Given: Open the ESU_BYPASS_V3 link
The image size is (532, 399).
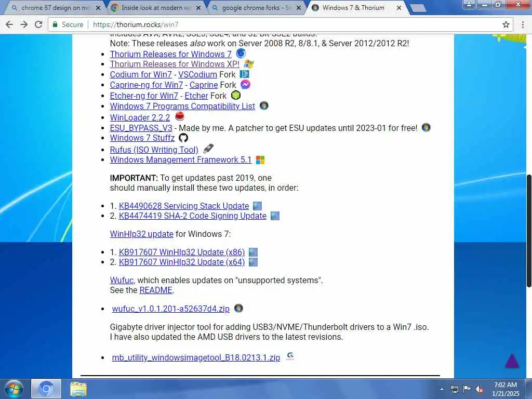Looking at the screenshot, I should point(141,128).
